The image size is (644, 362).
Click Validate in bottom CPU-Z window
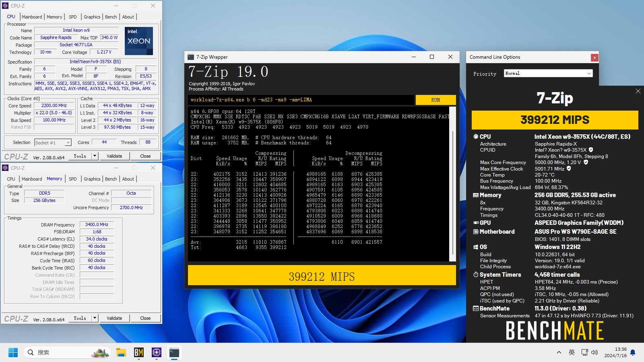114,318
